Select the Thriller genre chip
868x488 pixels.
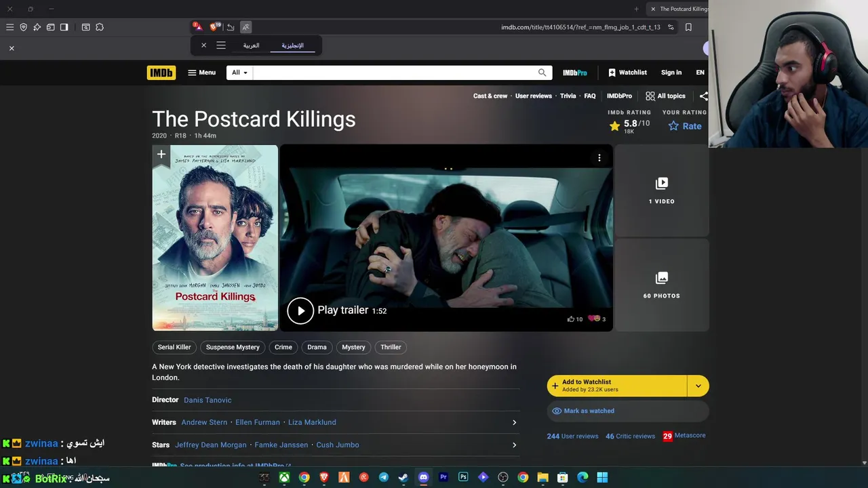click(x=391, y=347)
